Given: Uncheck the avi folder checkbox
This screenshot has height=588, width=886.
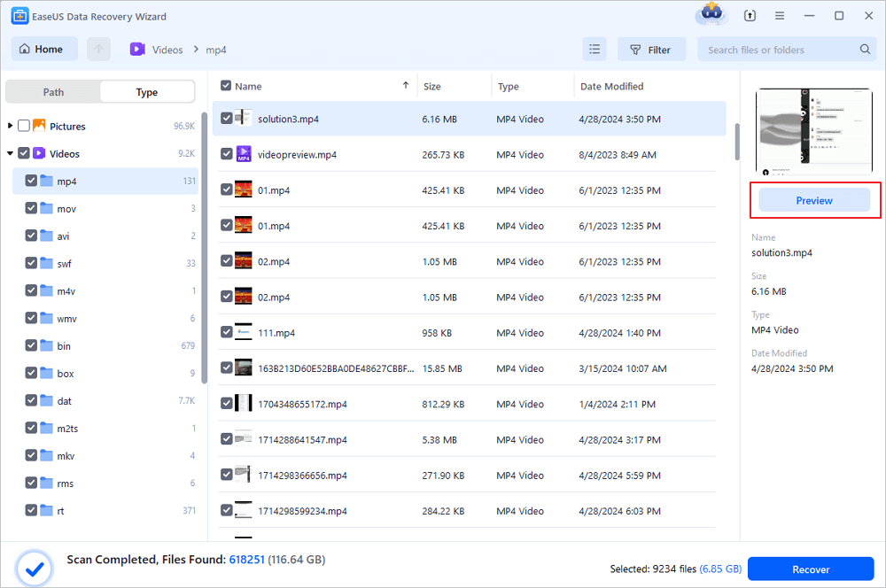Looking at the screenshot, I should point(31,236).
